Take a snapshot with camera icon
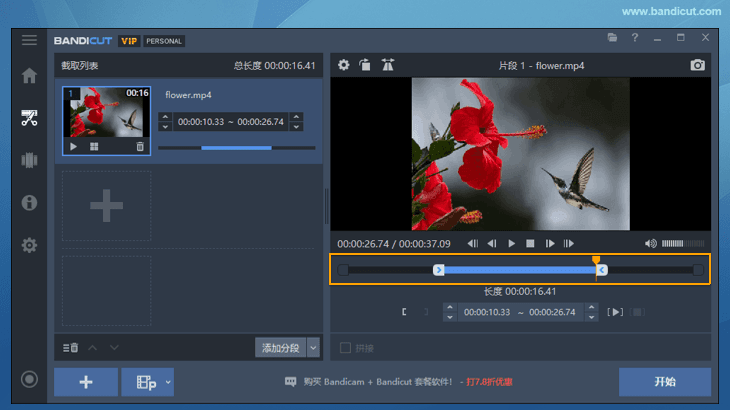Image resolution: width=730 pixels, height=410 pixels. pos(697,65)
